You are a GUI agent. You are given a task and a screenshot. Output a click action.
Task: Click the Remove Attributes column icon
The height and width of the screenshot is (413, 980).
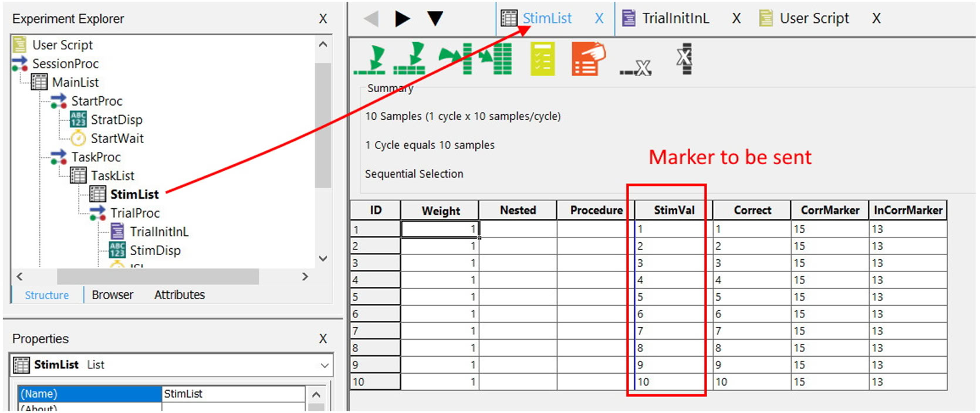[x=684, y=59]
